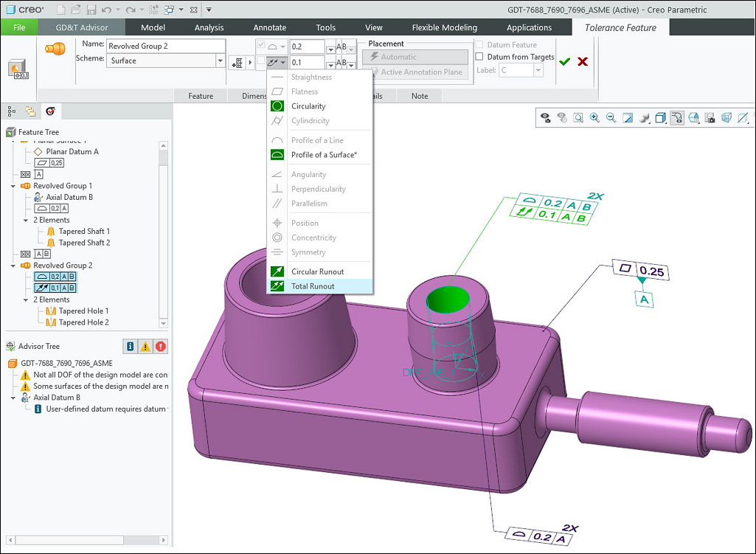The height and width of the screenshot is (554, 756).
Task: Collapse the Revolved Group 1 tree node
Action: (x=13, y=186)
